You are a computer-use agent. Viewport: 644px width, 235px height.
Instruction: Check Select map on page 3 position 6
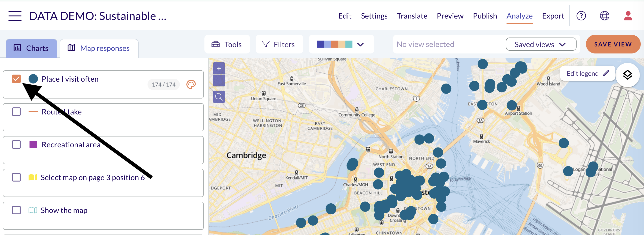point(16,178)
